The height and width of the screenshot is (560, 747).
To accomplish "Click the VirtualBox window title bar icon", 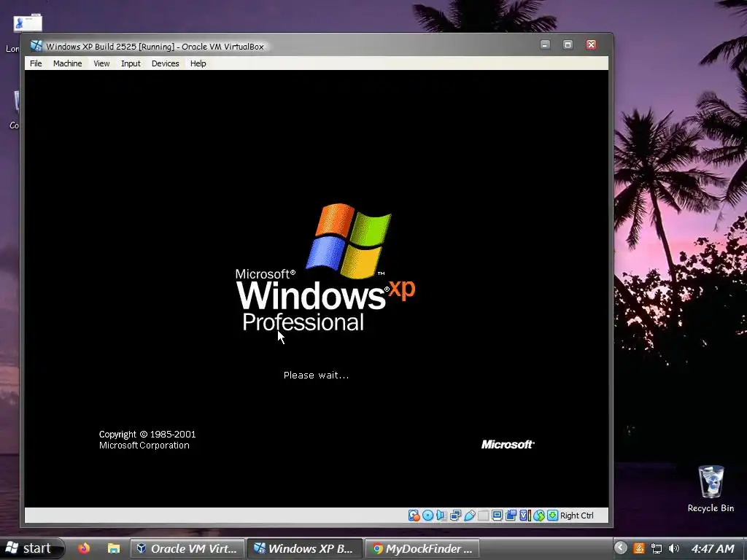I will tap(36, 46).
